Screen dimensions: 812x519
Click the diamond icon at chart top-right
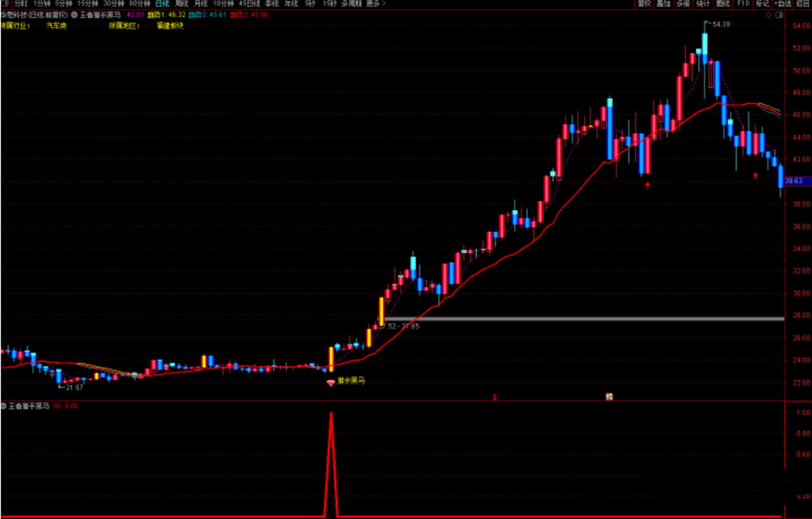coord(768,15)
